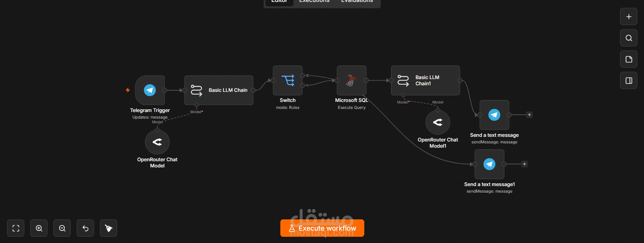The height and width of the screenshot is (243, 644).
Task: Open the Send a text message node
Action: click(494, 115)
